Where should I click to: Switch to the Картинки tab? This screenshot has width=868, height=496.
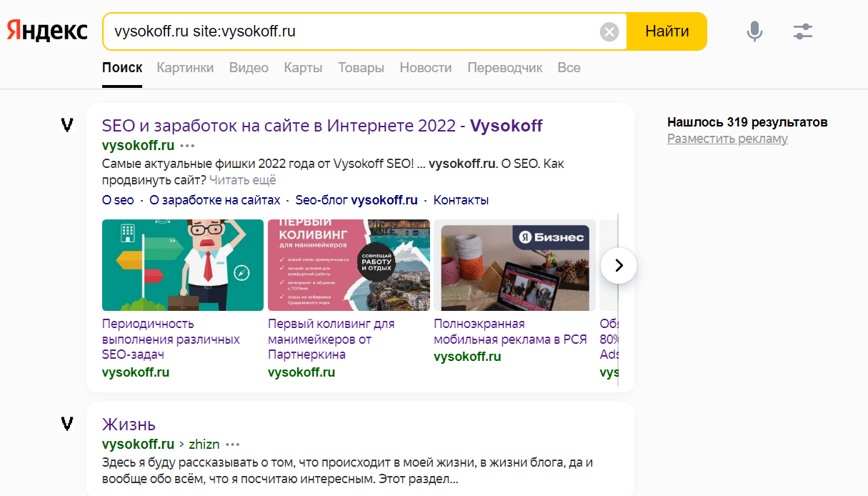(185, 68)
